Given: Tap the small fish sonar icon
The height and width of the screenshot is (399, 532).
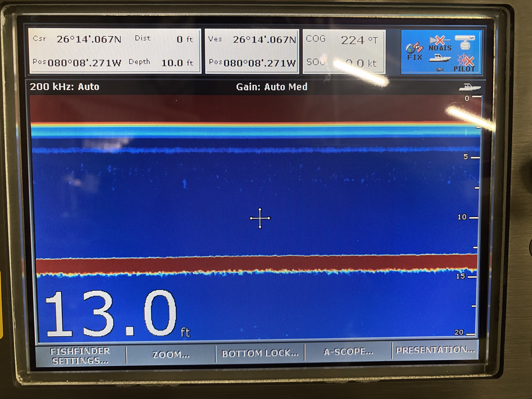Looking at the screenshot, I should (x=440, y=69).
